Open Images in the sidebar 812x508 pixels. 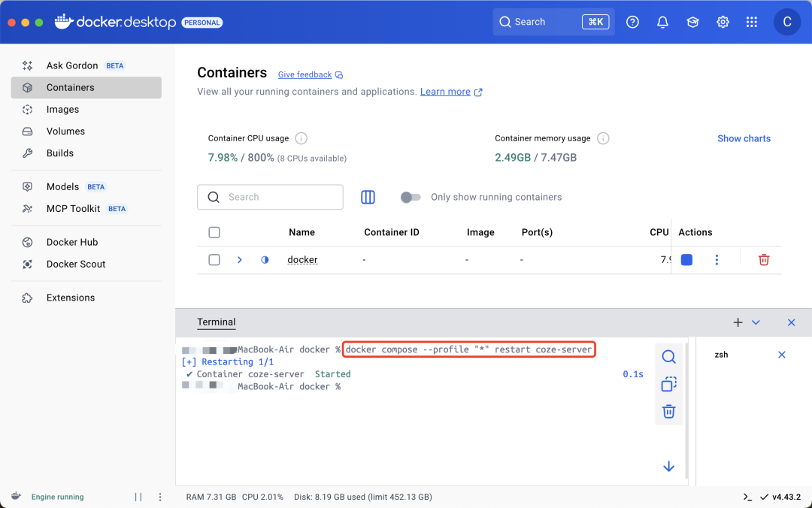pos(62,110)
